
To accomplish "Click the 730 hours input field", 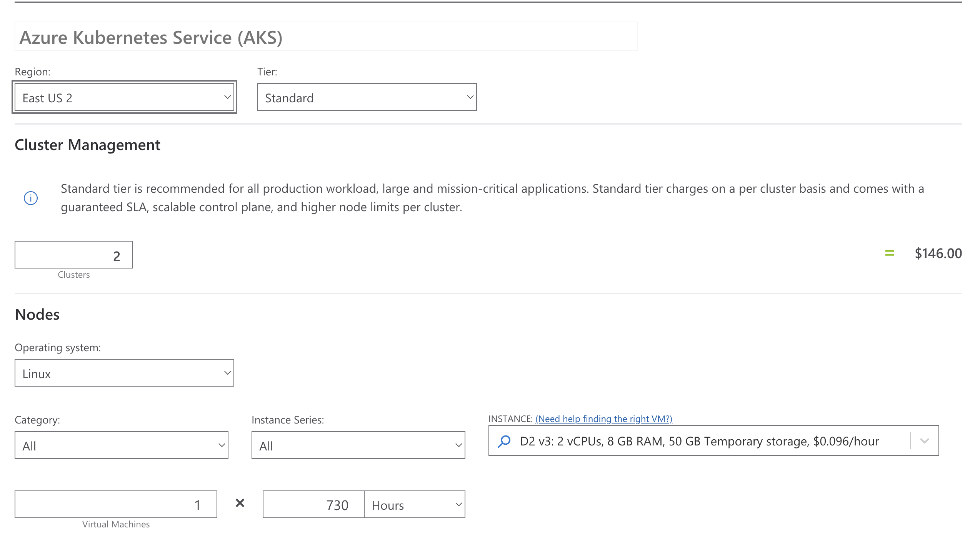I will [313, 505].
